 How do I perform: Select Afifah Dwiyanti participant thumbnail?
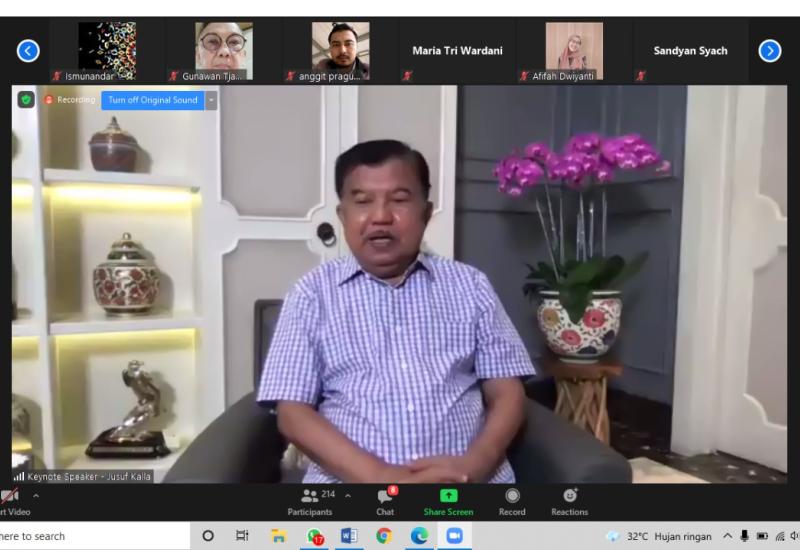[574, 51]
